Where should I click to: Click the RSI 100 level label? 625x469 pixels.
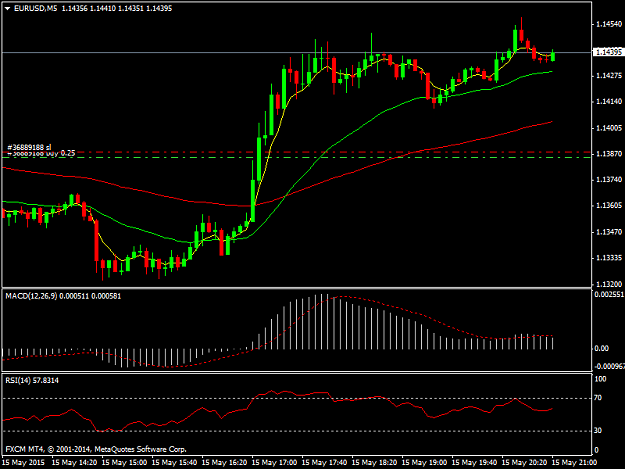pos(600,379)
